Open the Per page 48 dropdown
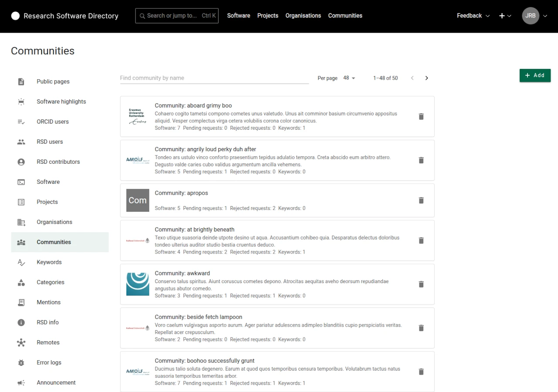558x392 pixels. [x=349, y=78]
